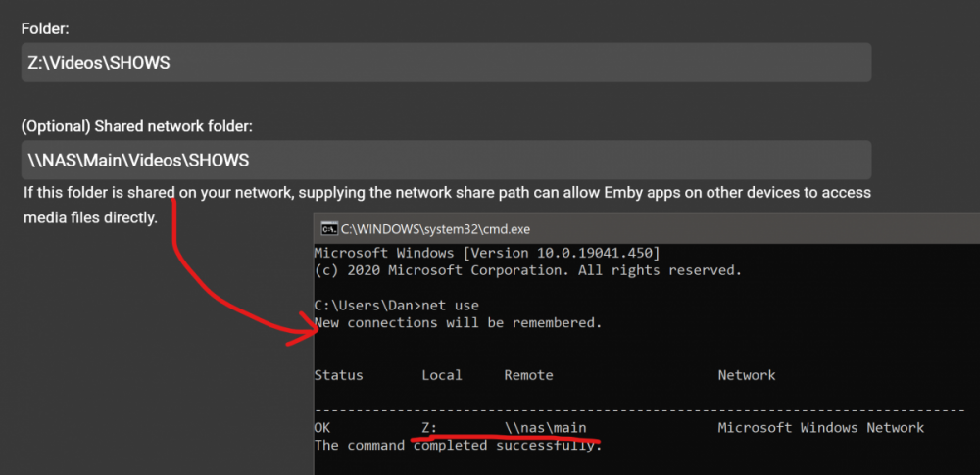The image size is (980, 475).
Task: Click the Network column header
Action: (746, 376)
